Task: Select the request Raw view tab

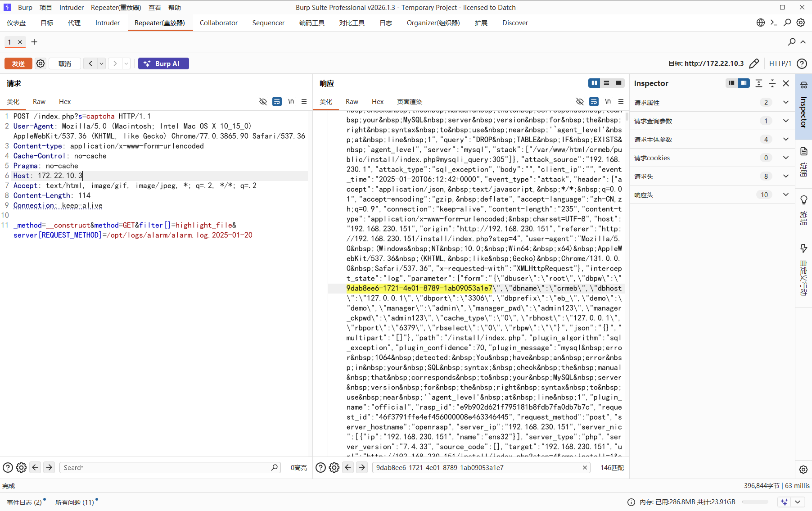Action: tap(39, 102)
